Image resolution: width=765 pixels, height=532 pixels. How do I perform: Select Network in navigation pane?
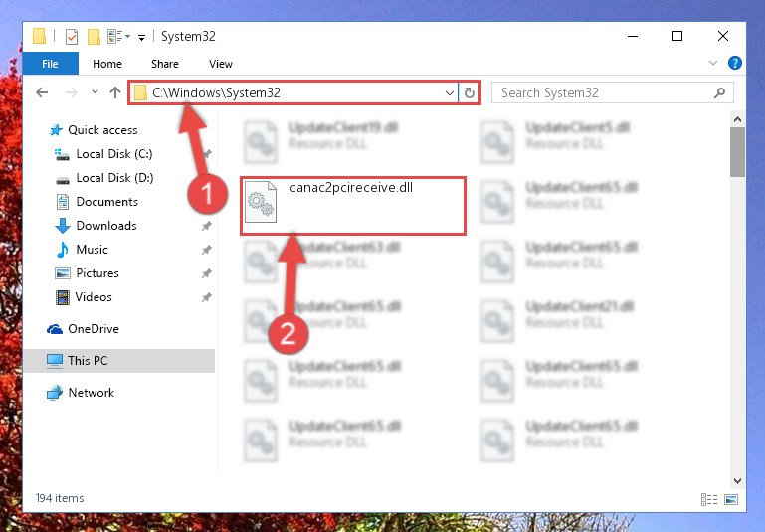click(x=80, y=393)
